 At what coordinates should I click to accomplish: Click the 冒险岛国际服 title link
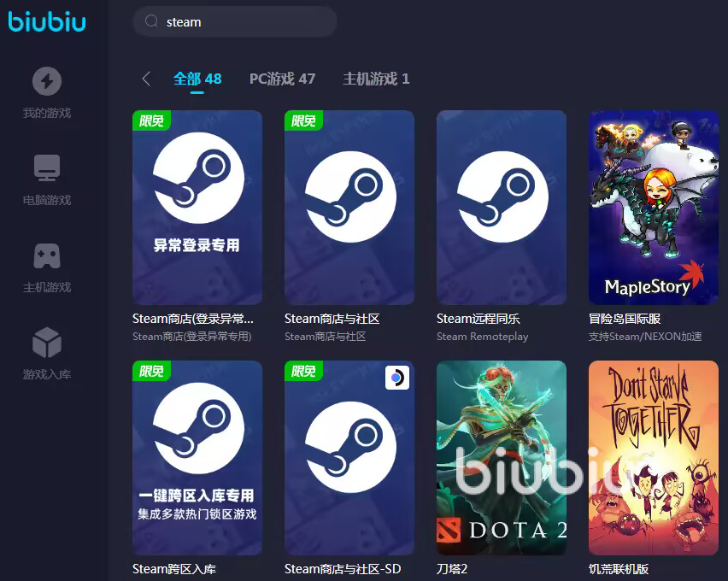pyautogui.click(x=625, y=319)
